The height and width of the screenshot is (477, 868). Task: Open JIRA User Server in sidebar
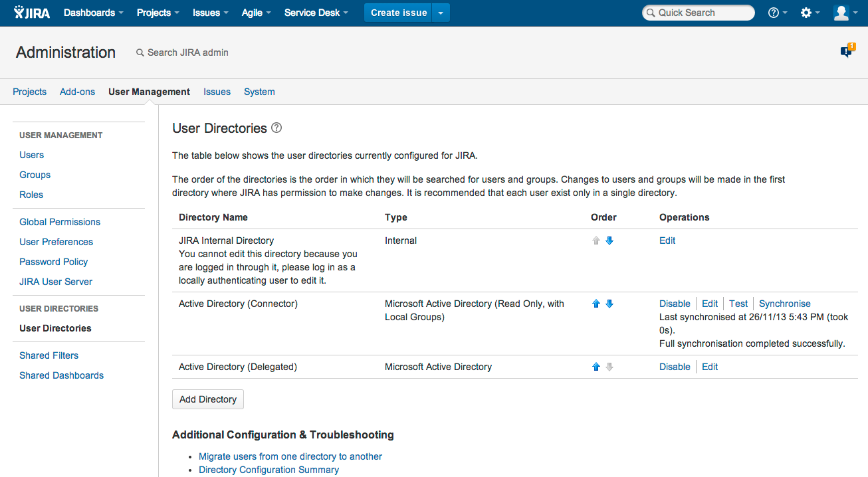(x=56, y=282)
